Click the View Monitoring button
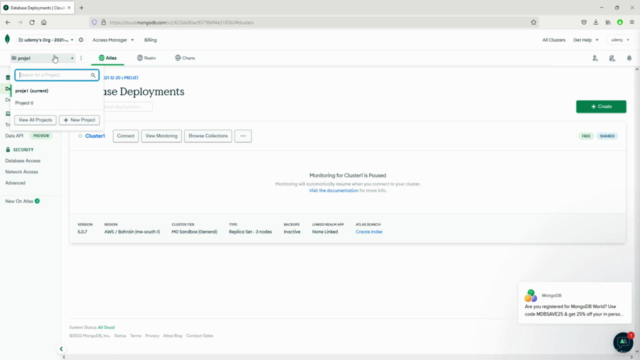This screenshot has height=360, width=640. click(161, 136)
